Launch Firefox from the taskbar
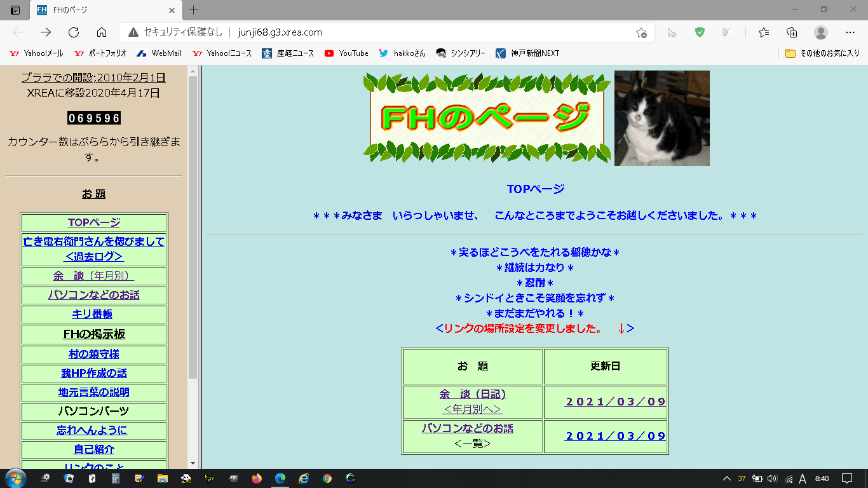 click(x=257, y=478)
